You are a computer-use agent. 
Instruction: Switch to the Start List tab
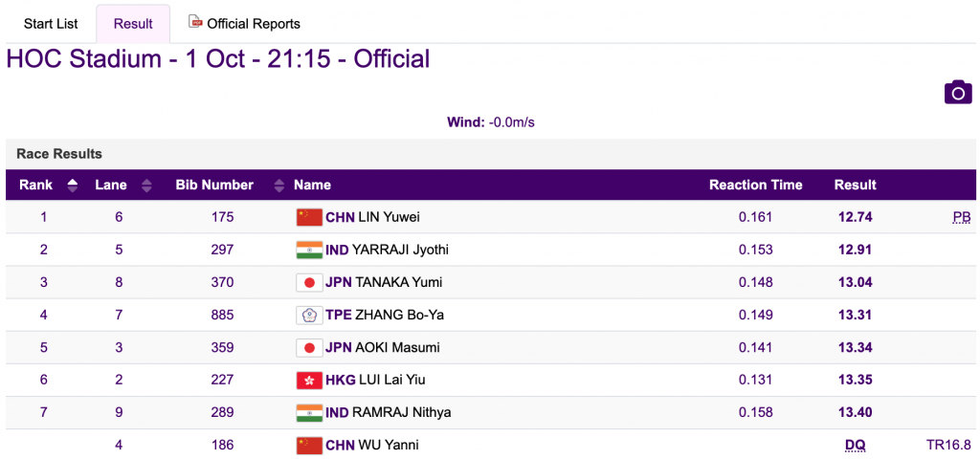(51, 24)
